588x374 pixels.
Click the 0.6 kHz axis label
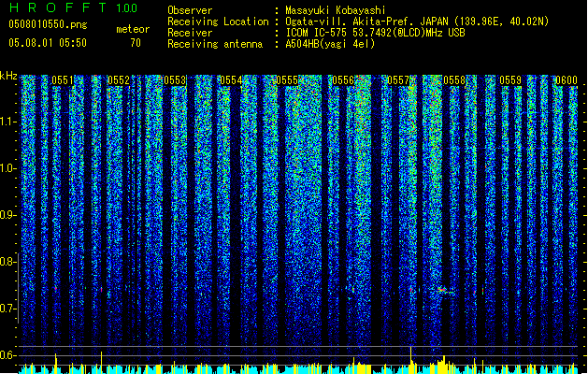(x=7, y=355)
